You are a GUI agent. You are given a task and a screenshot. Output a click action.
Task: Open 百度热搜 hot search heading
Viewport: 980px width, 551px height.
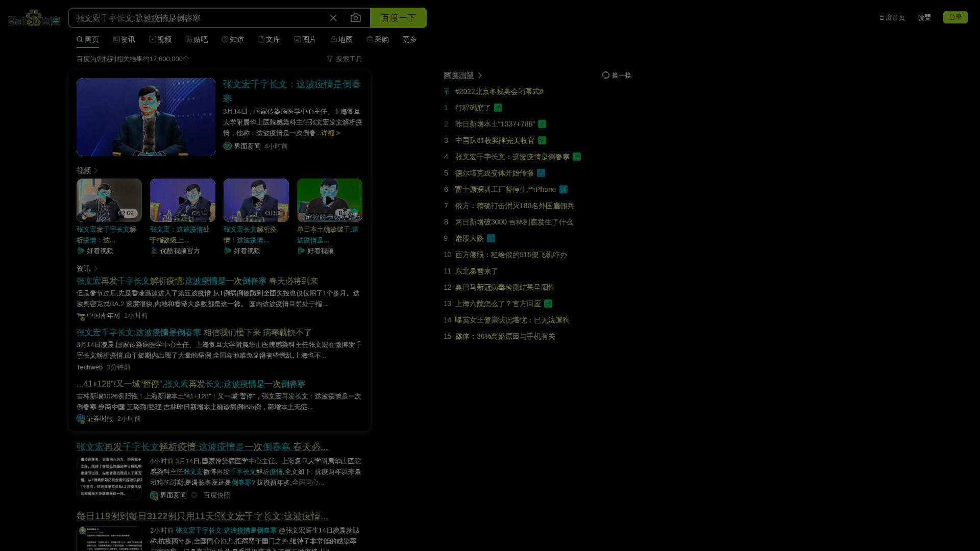[x=458, y=75]
